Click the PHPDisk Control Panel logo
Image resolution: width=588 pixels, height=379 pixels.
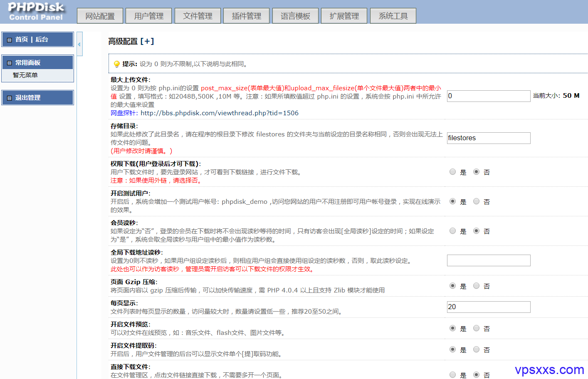click(36, 11)
